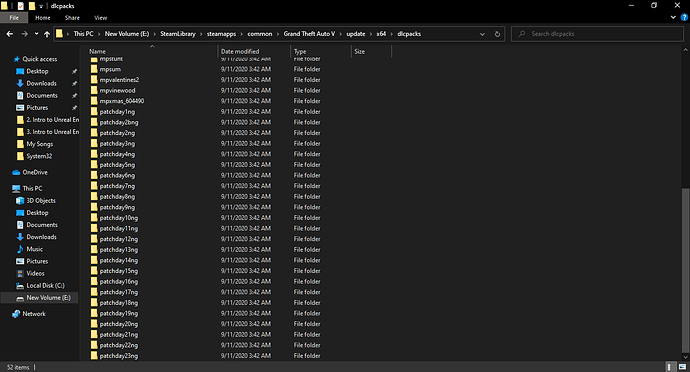690x372 pixels.
Task: Click the patchday19ng folder name
Action: pos(118,313)
